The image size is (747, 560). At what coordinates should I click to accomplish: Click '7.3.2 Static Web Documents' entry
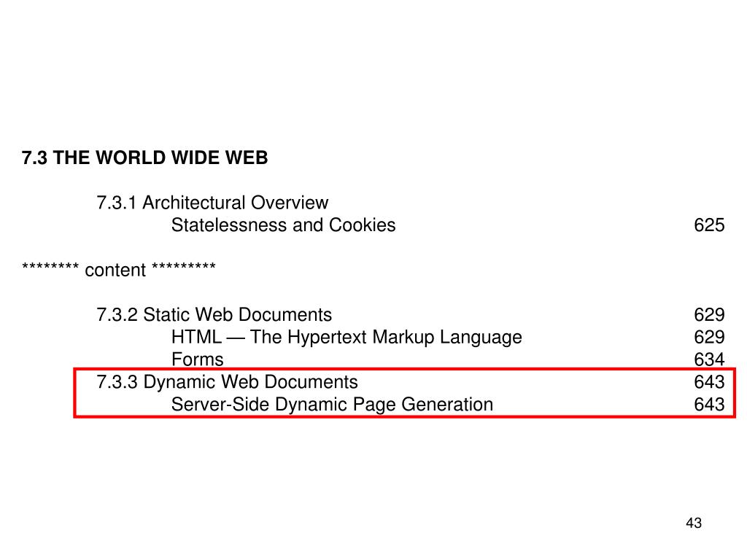[x=214, y=314]
